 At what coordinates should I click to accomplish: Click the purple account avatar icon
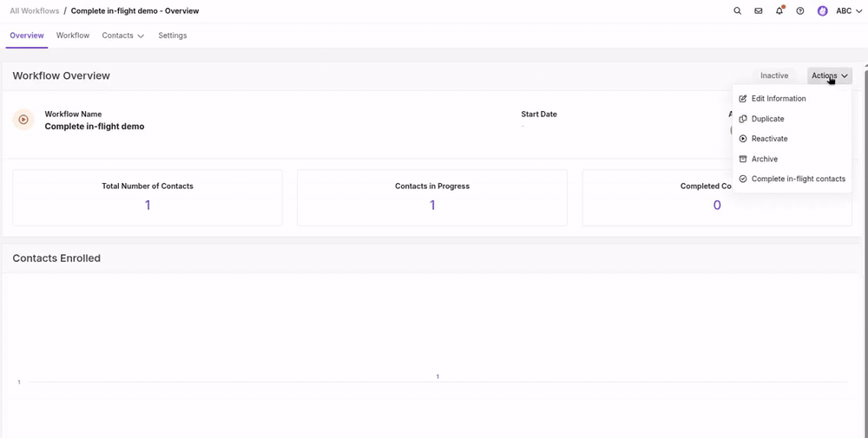[823, 11]
